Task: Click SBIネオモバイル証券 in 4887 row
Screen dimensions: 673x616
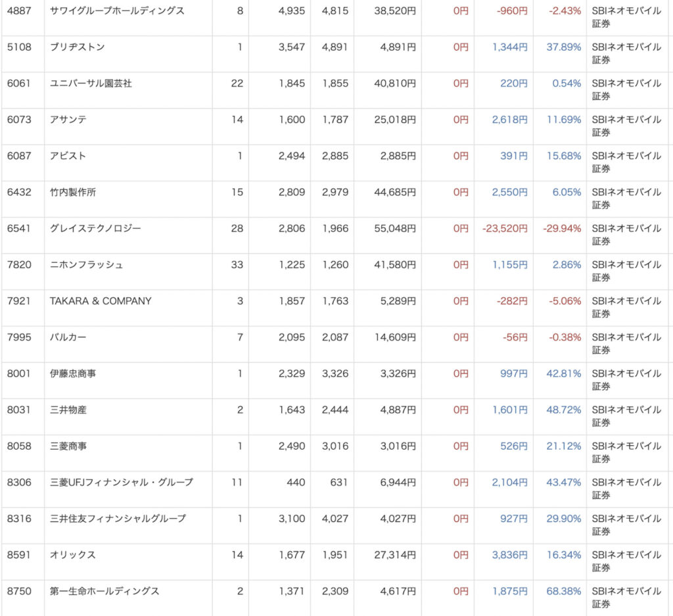Action: click(x=626, y=17)
